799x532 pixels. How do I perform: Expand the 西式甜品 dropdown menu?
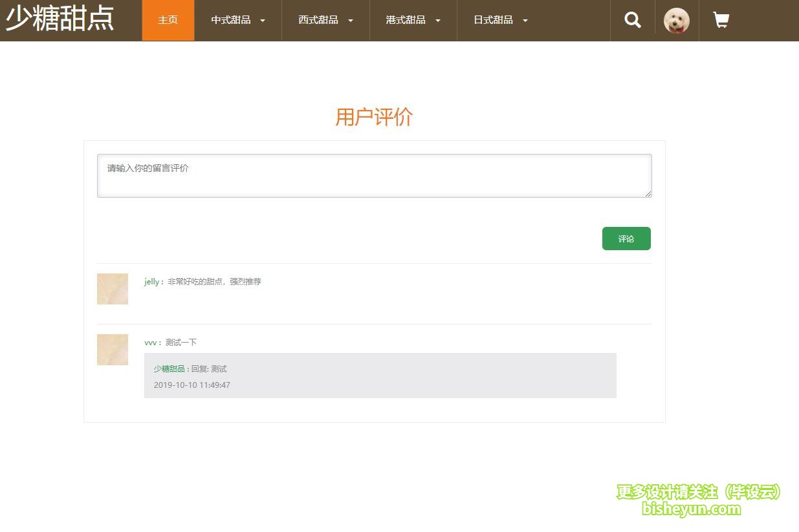tap(325, 20)
